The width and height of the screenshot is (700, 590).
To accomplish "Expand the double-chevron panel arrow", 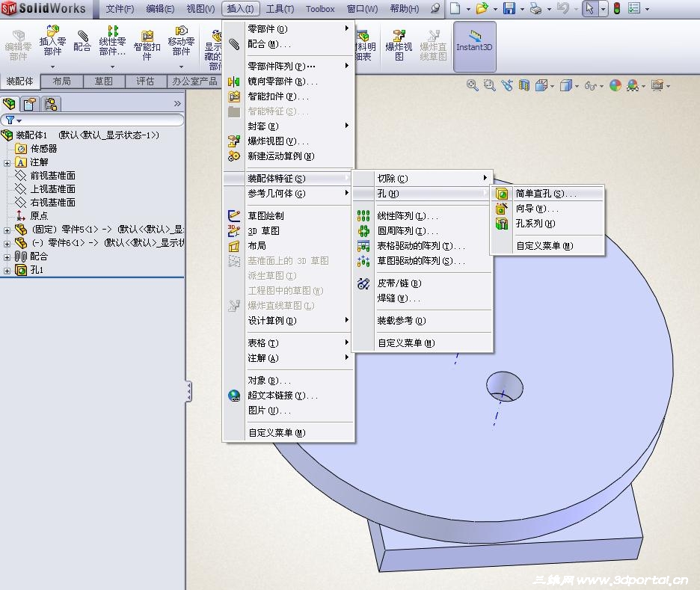I will [177, 103].
